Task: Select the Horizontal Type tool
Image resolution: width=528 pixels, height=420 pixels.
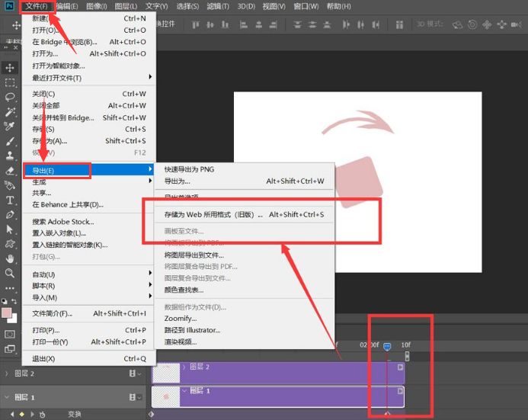Action: (11, 200)
